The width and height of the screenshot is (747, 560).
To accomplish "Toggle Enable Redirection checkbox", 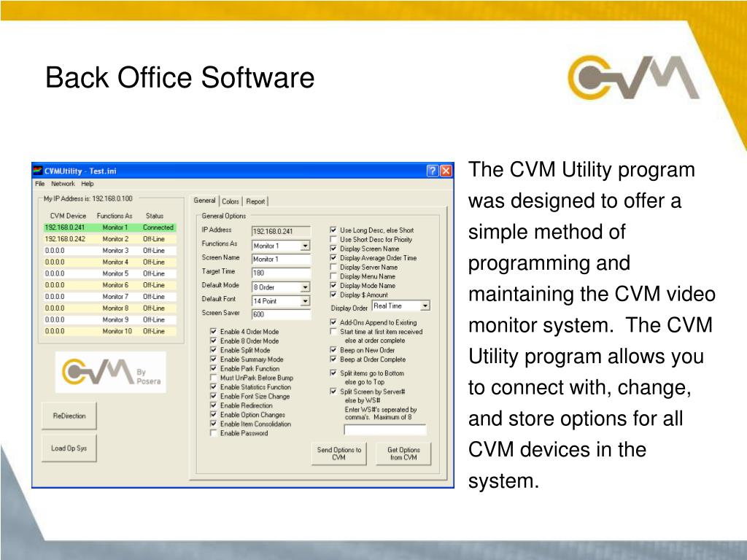I will pyautogui.click(x=214, y=405).
